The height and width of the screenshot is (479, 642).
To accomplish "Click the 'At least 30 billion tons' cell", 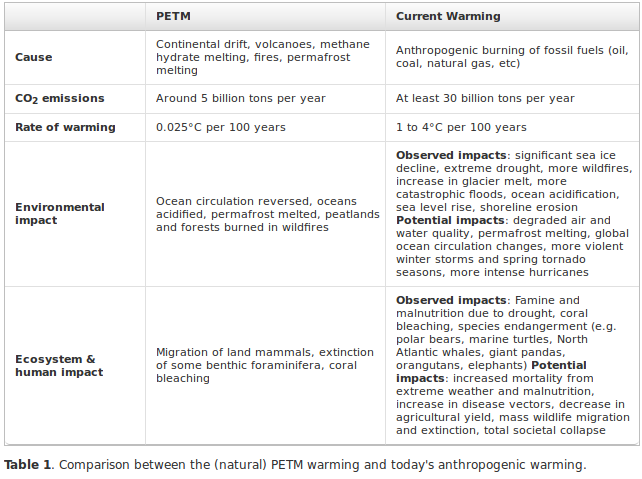I will pos(485,99).
